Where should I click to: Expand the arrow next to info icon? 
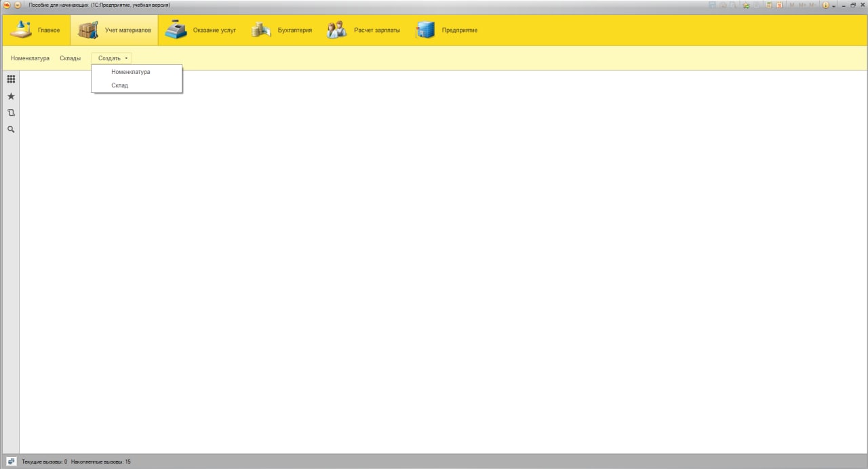pyautogui.click(x=834, y=5)
